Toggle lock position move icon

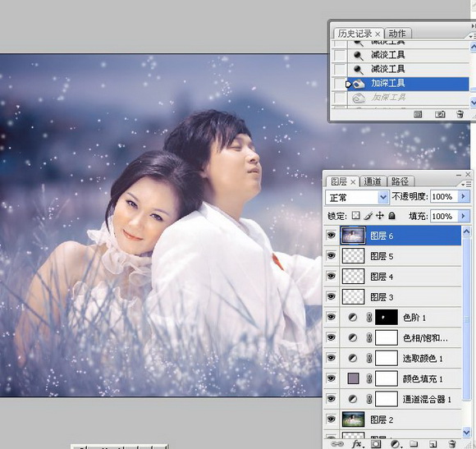[x=380, y=216]
